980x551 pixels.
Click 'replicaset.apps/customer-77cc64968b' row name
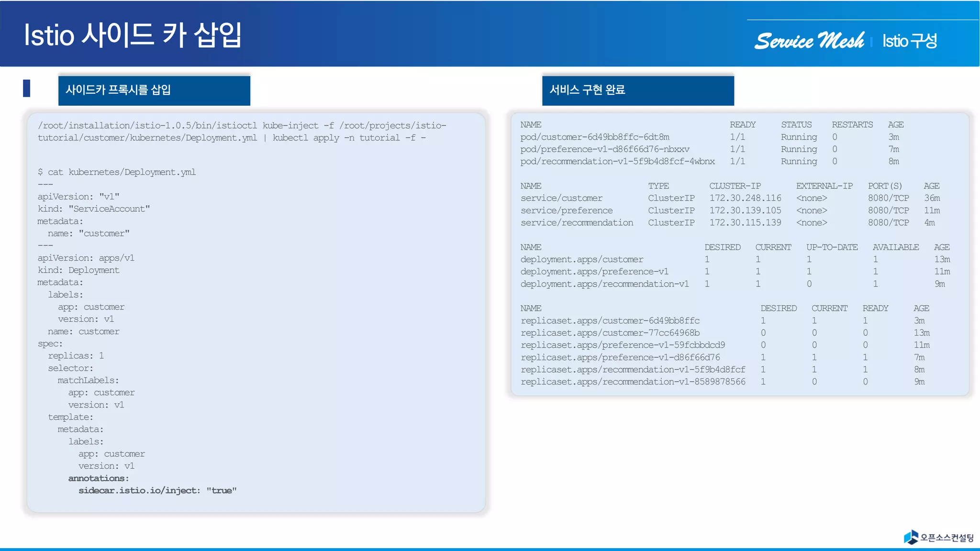(x=610, y=332)
